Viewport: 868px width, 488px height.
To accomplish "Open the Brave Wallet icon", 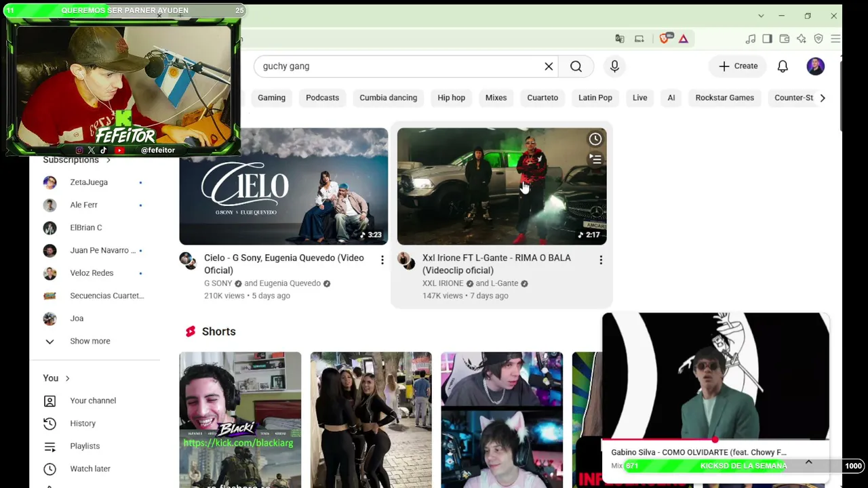I will [x=784, y=39].
